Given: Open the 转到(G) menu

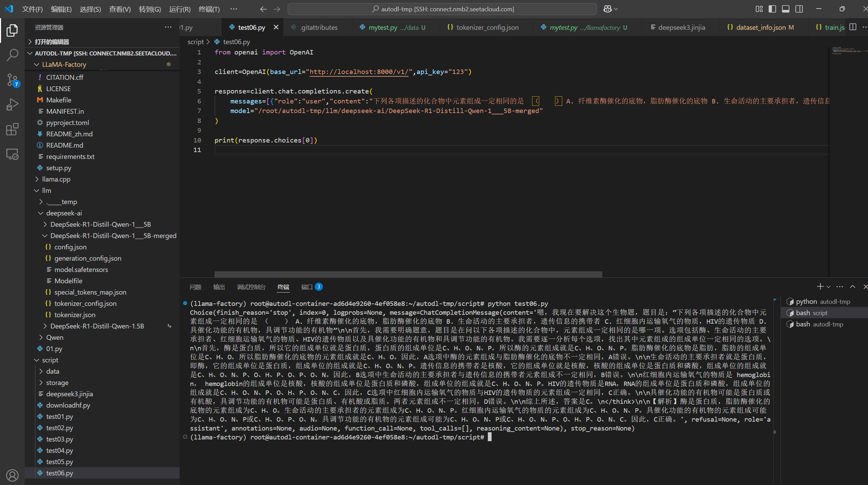Looking at the screenshot, I should point(150,9).
